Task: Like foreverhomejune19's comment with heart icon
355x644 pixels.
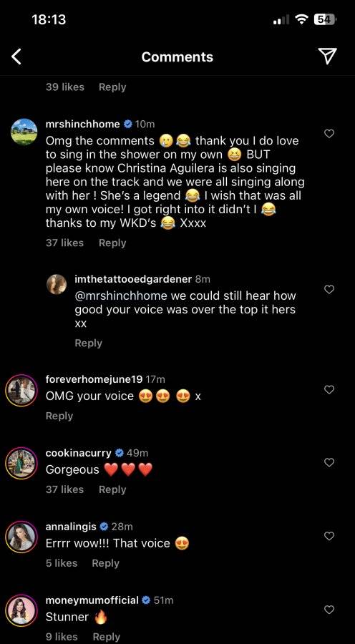Action: click(x=329, y=389)
